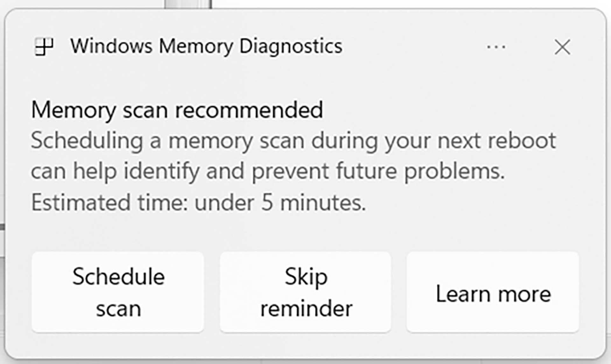Click the Windows Memory Diagnostics title text
The width and height of the screenshot is (611, 364).
pyautogui.click(x=206, y=46)
